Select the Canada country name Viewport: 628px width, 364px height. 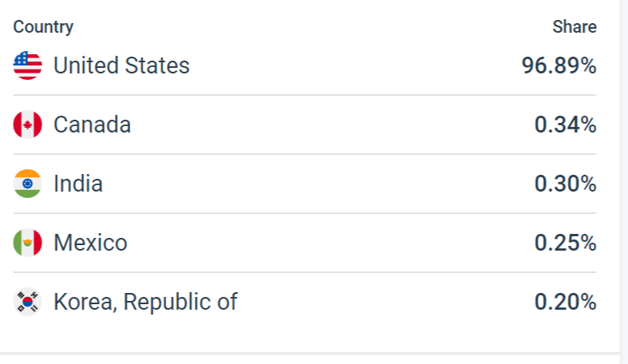[x=92, y=125]
